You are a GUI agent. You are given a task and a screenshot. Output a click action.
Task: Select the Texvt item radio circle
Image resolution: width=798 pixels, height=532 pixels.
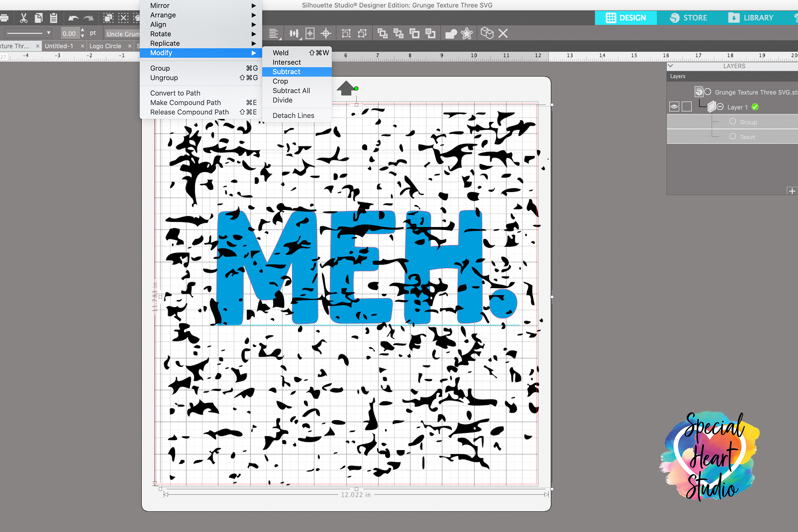(733, 136)
